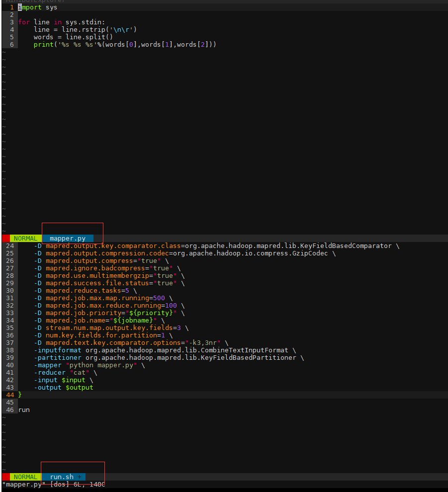
Task: Click the num.key.fields.for.partition=1 line
Action: pos(103,335)
